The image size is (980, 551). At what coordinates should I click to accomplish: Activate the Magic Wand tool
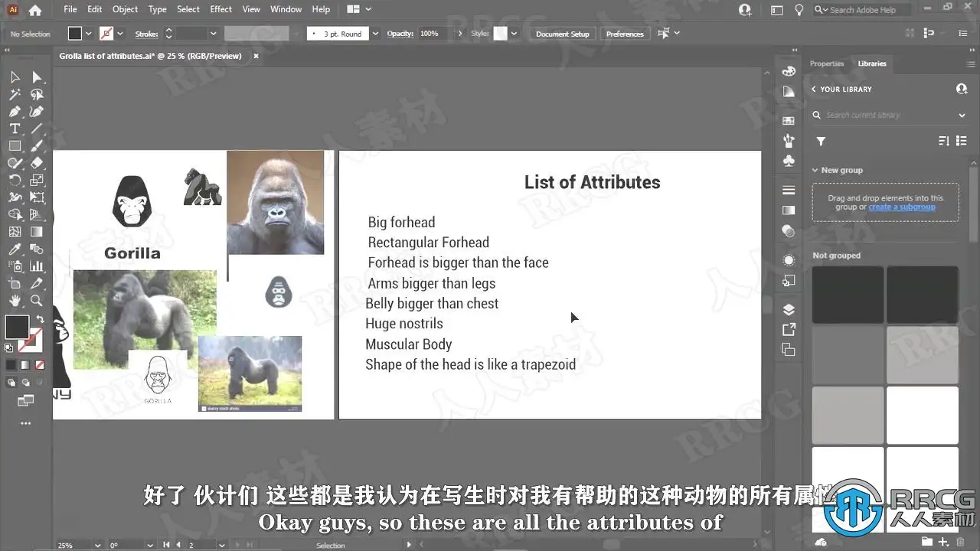pyautogui.click(x=15, y=95)
